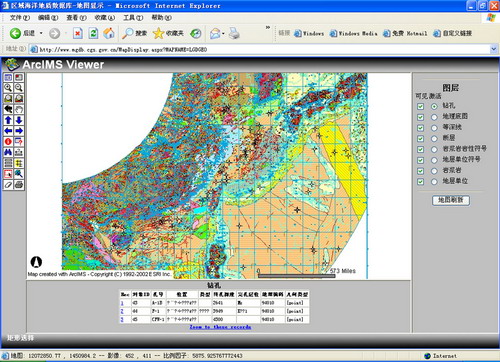The height and width of the screenshot is (362, 500).
Task: Select the Pan hand tool
Action: pyautogui.click(x=19, y=109)
